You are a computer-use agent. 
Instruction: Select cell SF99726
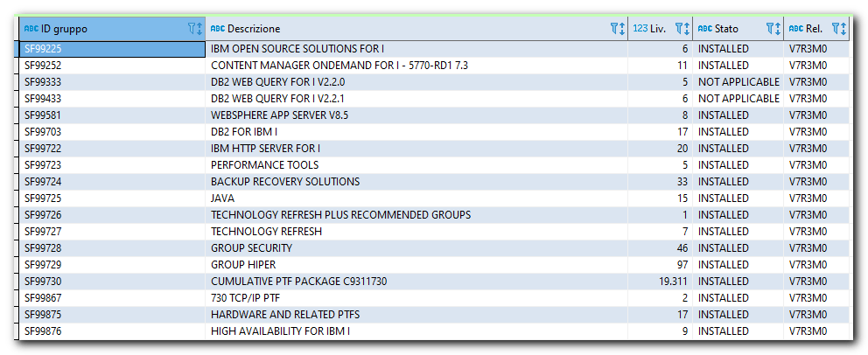112,214
